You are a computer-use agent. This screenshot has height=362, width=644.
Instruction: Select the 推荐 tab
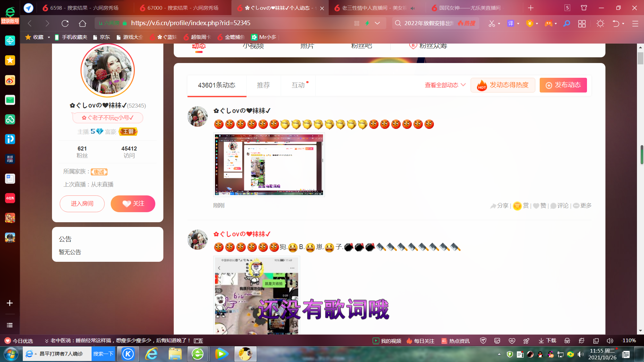click(263, 85)
